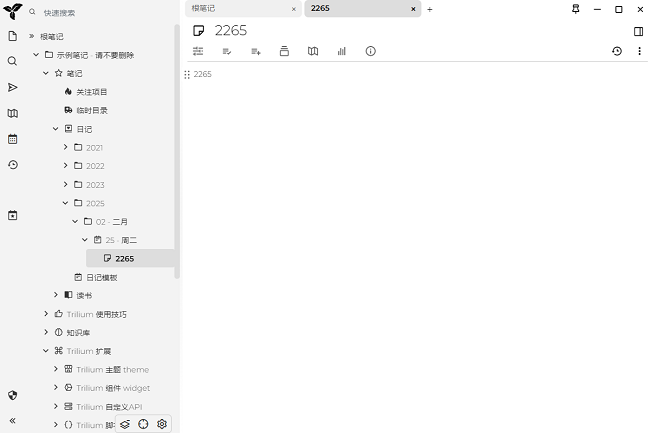Toggle the right pane visibility button
This screenshot has height=433, width=650.
[x=639, y=31]
